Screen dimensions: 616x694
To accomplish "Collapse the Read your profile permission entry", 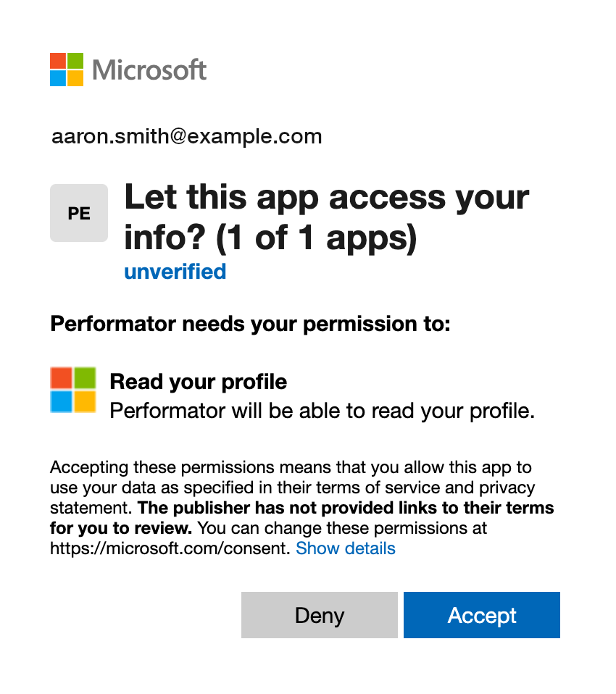I will click(x=198, y=382).
